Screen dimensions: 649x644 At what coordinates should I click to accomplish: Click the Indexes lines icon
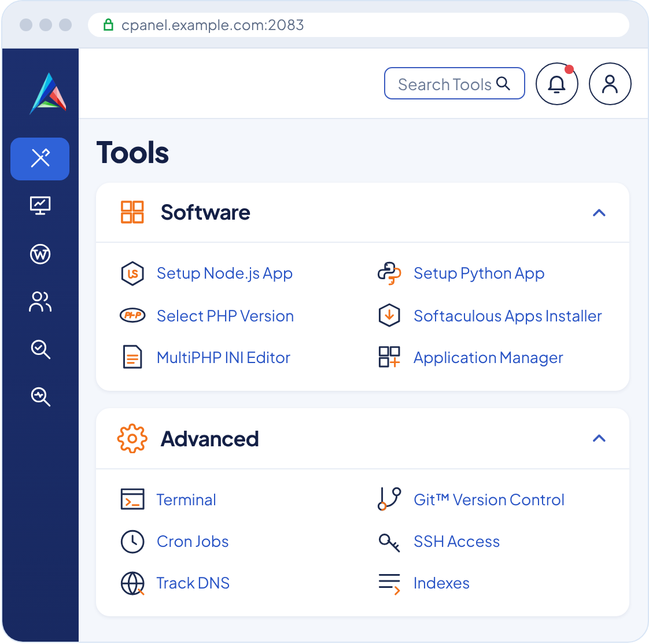(x=389, y=584)
